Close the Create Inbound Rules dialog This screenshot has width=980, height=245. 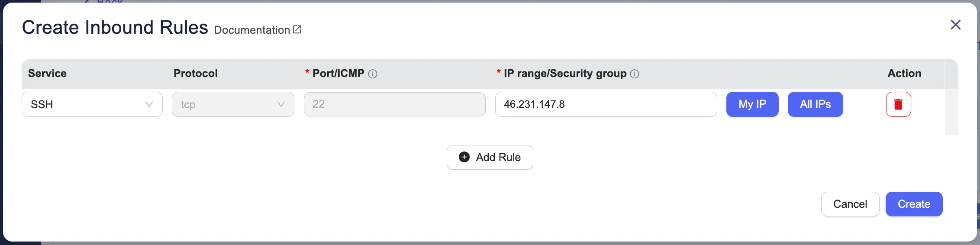tap(955, 25)
